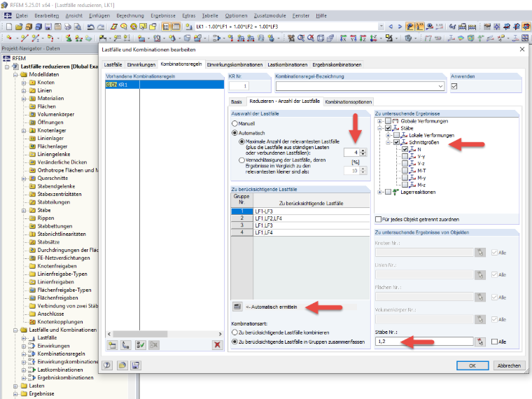The image size is (532, 399).
Task: Select the Manuell radio button
Action: pos(234,123)
